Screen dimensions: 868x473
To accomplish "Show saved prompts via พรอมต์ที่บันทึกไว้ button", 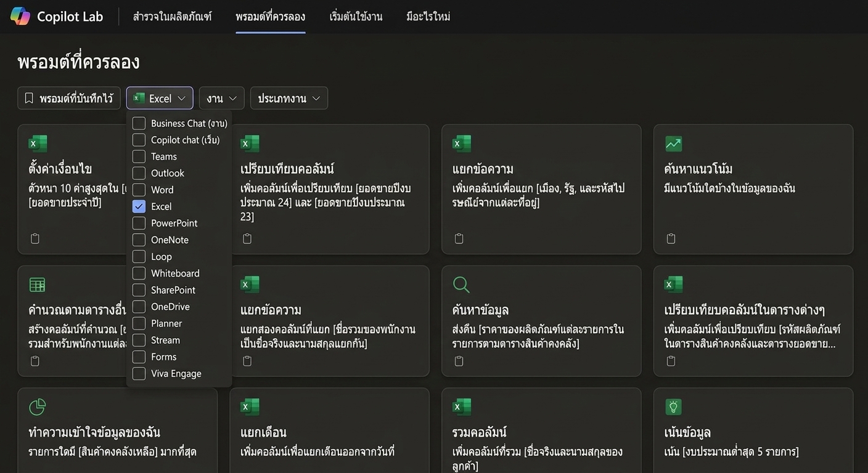I will point(69,98).
